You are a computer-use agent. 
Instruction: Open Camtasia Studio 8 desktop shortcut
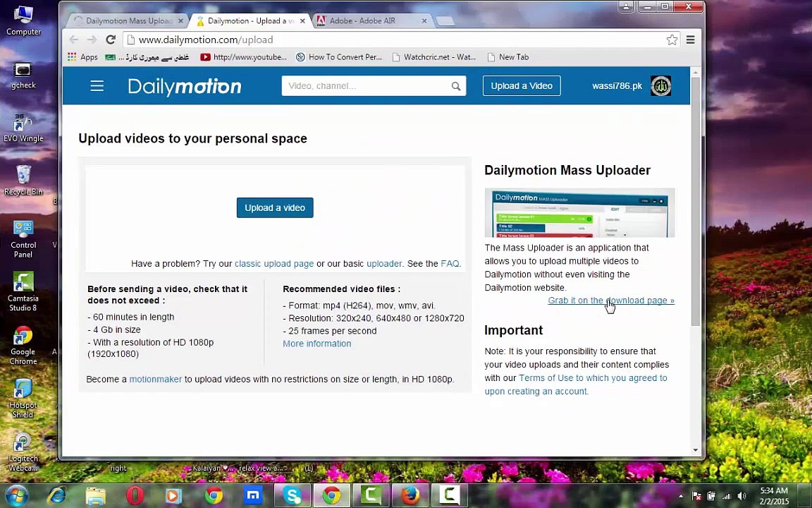pyautogui.click(x=23, y=292)
